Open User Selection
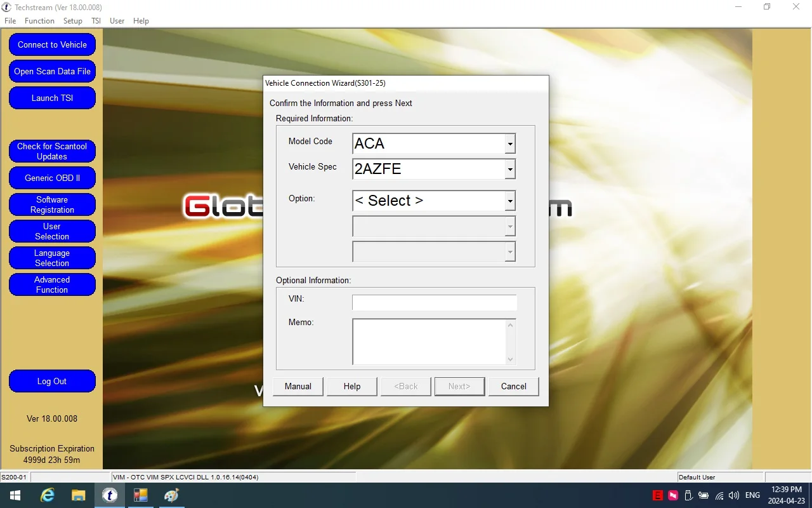 52,231
